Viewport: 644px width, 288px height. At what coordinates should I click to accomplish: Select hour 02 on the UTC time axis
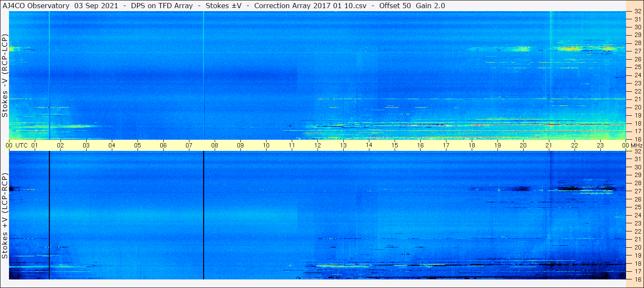click(x=60, y=145)
